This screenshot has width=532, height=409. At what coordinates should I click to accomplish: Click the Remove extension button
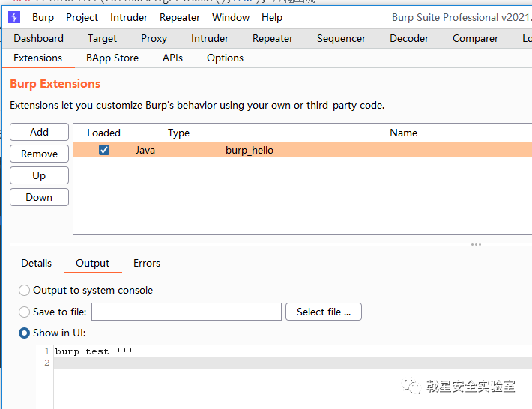[x=40, y=154]
